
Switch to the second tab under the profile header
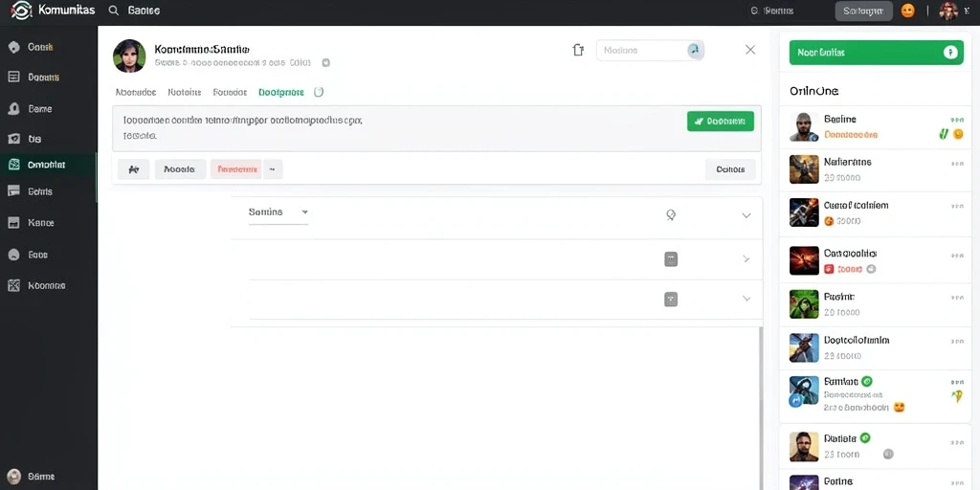tap(185, 92)
